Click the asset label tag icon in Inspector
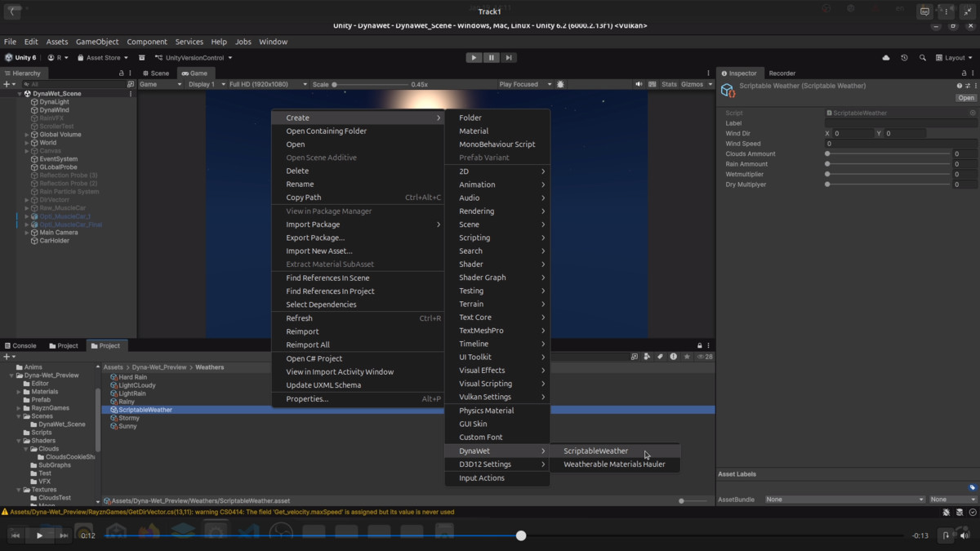The image size is (980, 551). [x=973, y=487]
